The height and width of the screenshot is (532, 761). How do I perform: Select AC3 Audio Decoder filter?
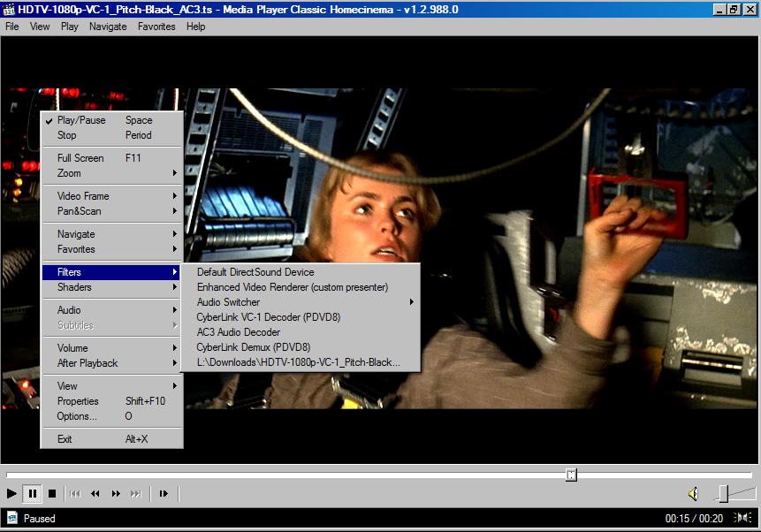point(239,332)
